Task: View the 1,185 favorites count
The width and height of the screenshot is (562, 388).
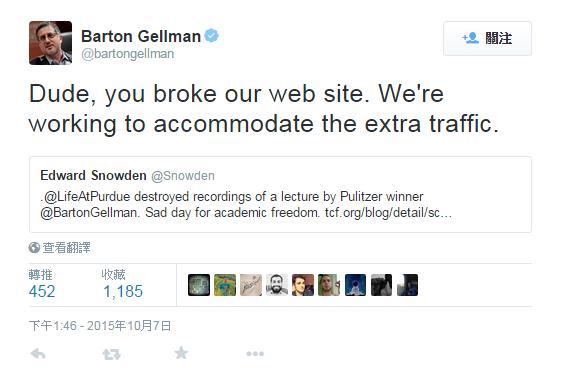Action: (x=123, y=291)
